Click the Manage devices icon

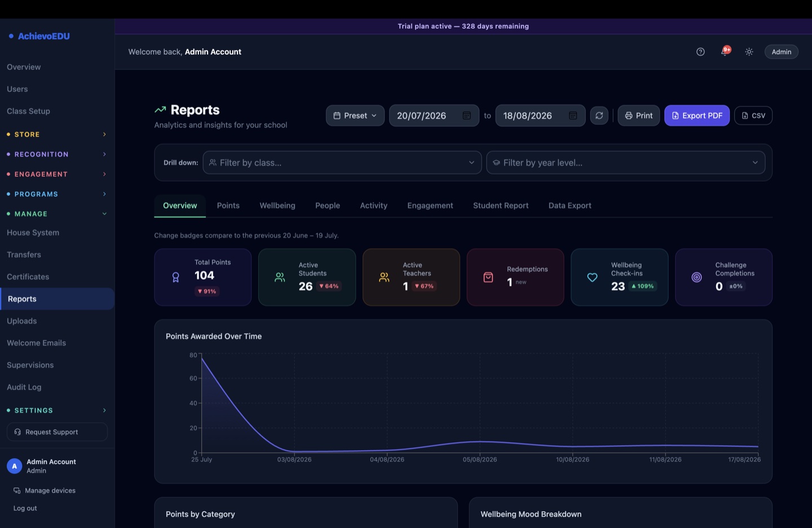[x=17, y=491]
